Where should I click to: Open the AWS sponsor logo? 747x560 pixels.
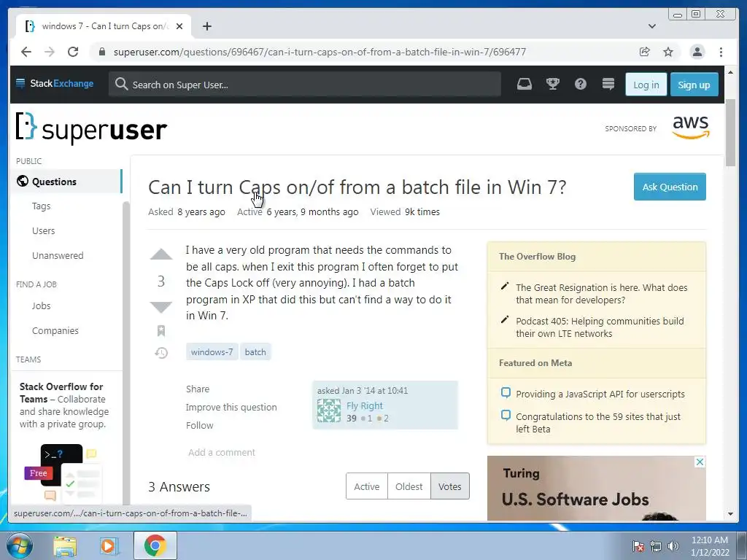(691, 128)
